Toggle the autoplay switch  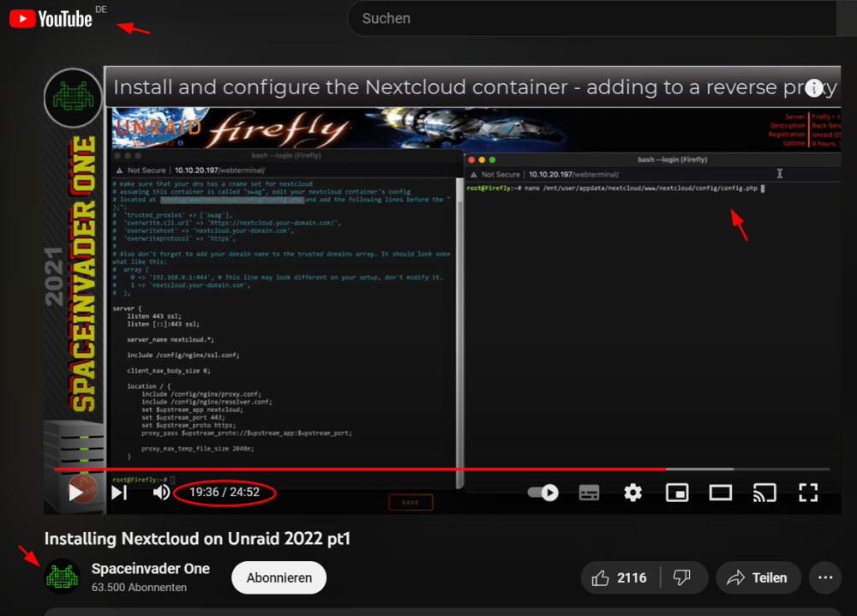tap(543, 493)
